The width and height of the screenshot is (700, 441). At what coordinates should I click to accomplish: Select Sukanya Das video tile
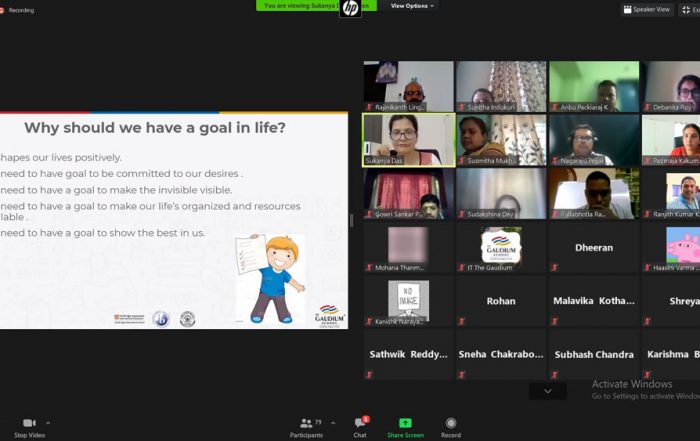click(x=409, y=140)
